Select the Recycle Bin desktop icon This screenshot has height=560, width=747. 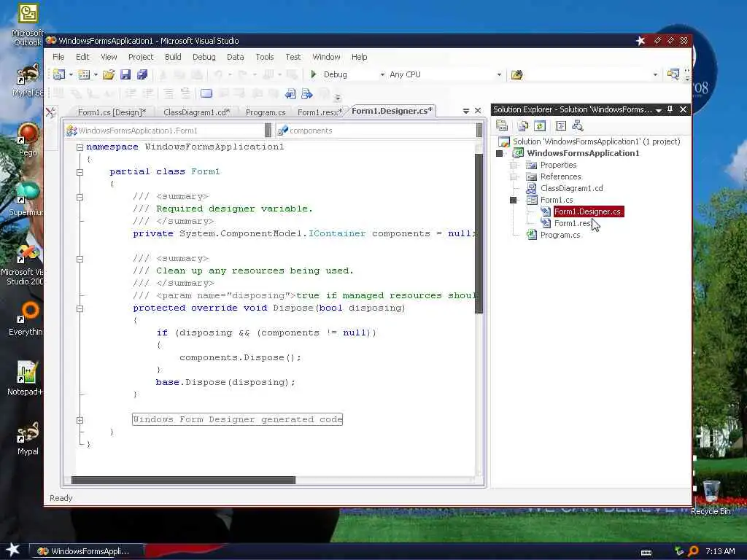tap(711, 498)
